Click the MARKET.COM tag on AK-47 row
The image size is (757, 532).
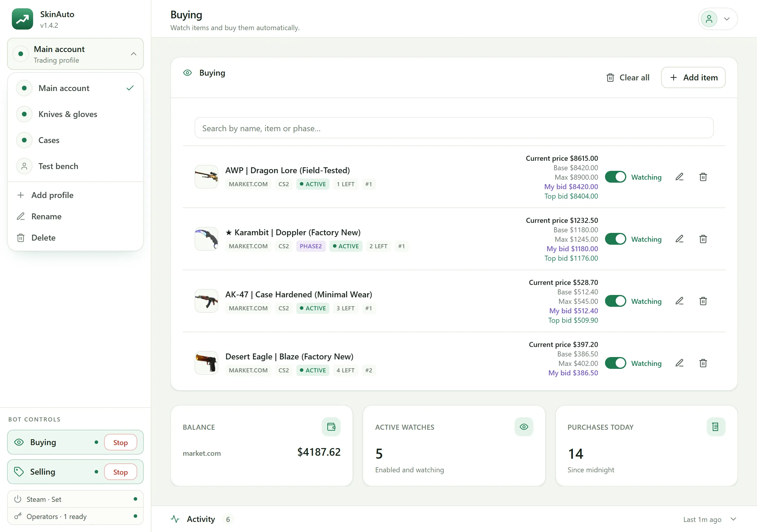tap(248, 308)
